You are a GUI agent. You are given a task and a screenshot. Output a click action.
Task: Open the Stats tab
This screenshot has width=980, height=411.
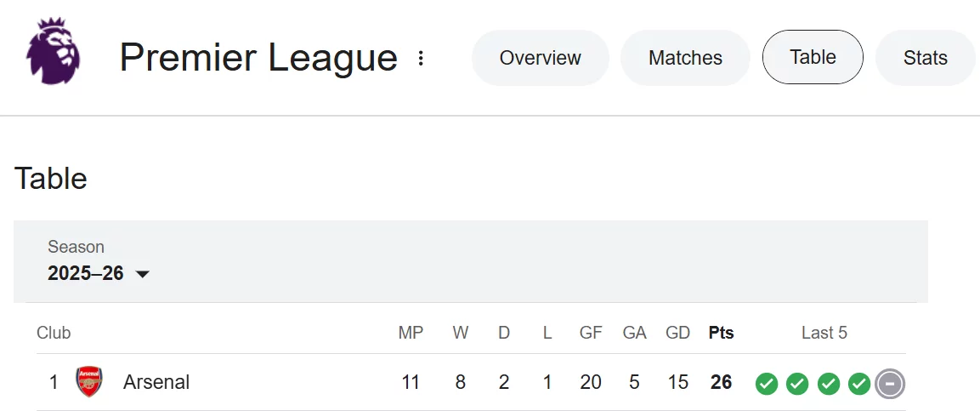[925, 58]
